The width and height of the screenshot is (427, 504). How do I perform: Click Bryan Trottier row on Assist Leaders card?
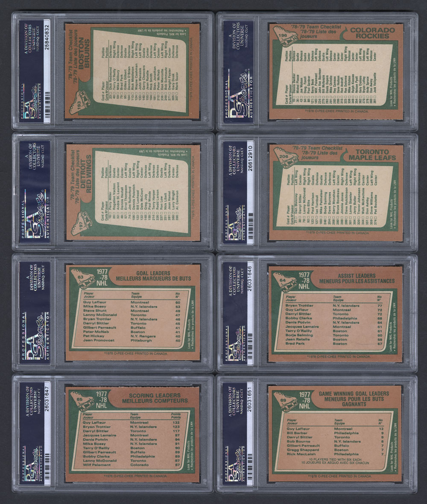pos(333,306)
